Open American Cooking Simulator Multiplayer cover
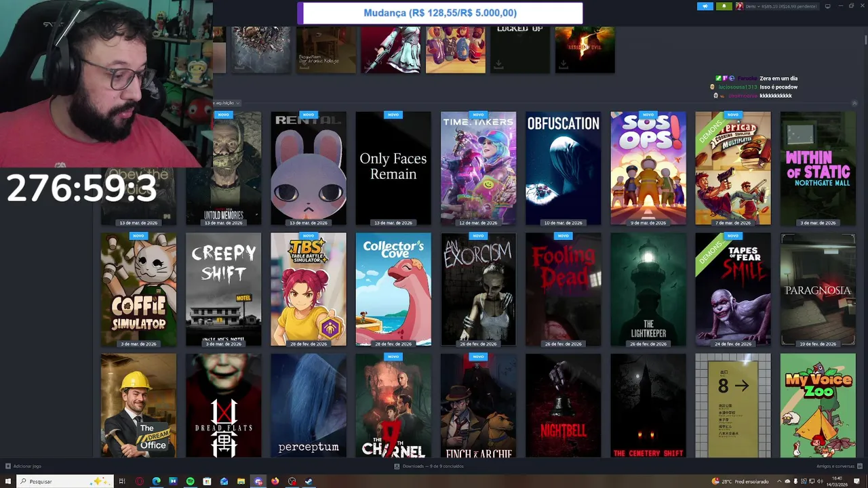The height and width of the screenshot is (488, 868). [x=733, y=168]
